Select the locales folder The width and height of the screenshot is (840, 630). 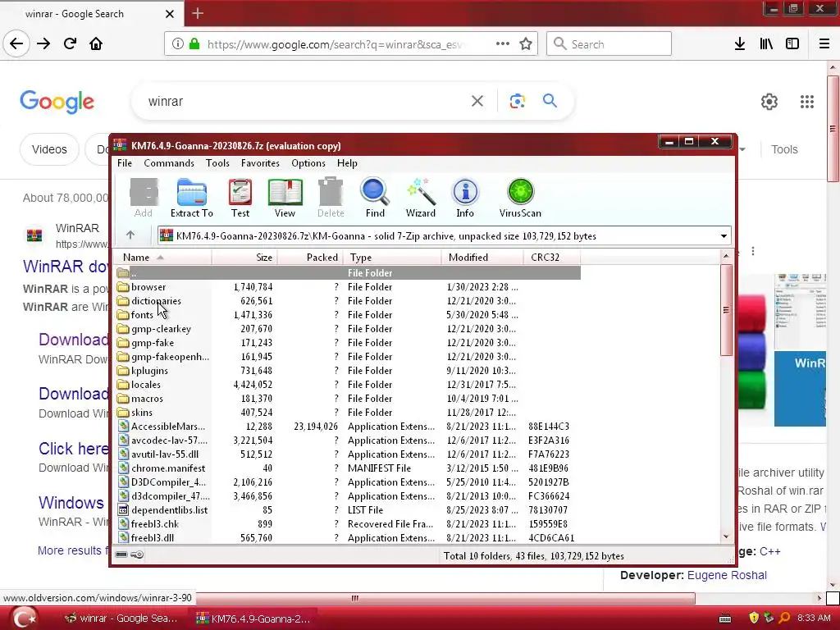pos(348,385)
